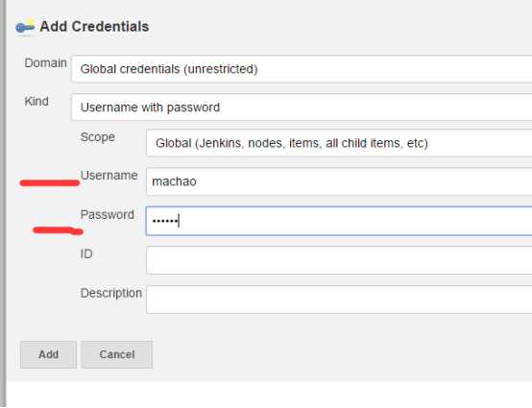Click the key icon beside Add Credentials

tap(25, 27)
